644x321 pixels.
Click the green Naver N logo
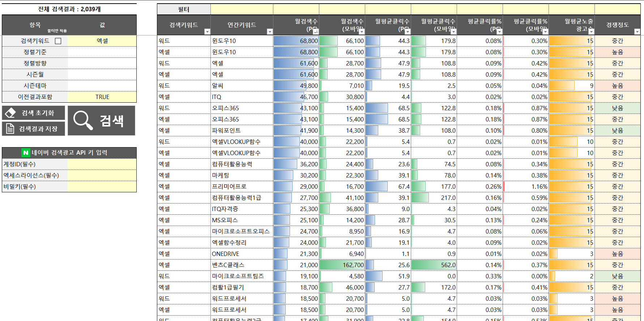[26, 153]
